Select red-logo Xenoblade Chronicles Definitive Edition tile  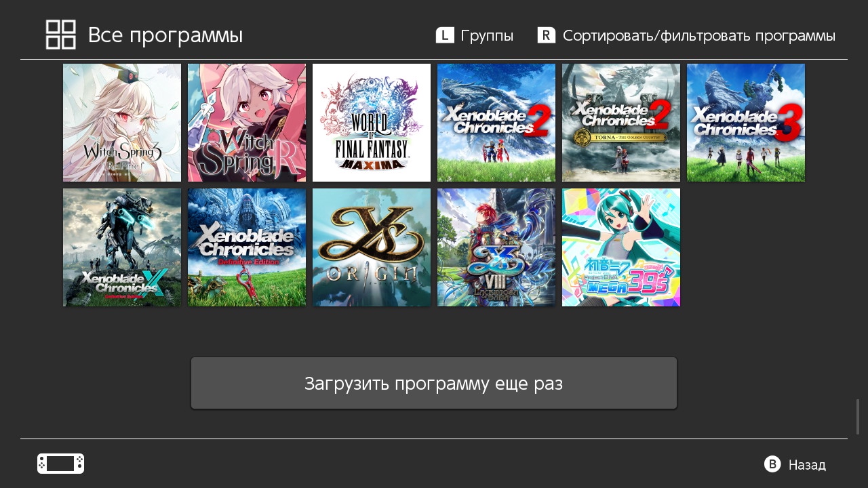(247, 247)
